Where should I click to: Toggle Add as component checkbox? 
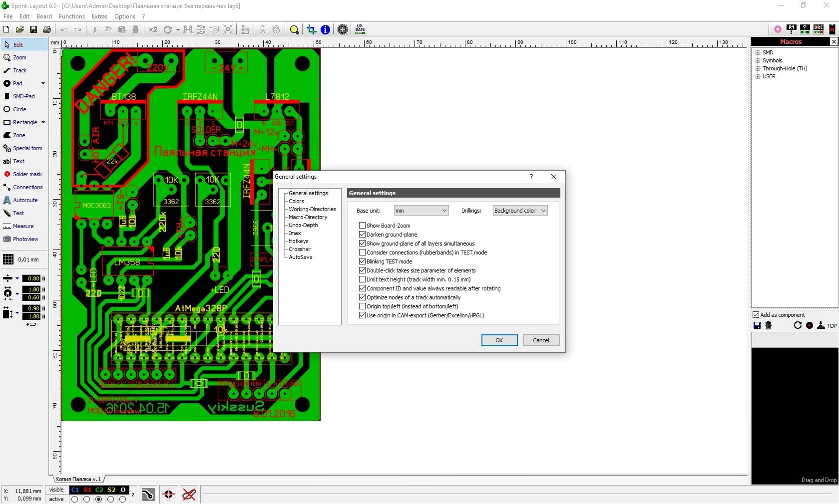coord(756,315)
